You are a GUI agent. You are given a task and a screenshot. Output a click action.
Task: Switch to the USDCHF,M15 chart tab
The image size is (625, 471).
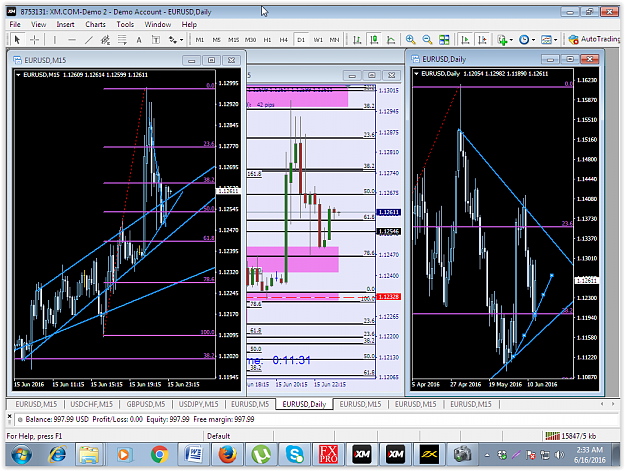(92, 404)
